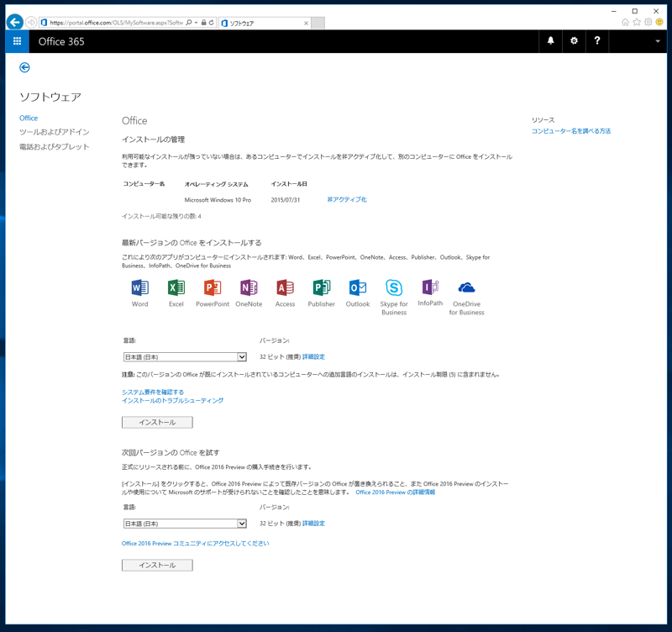
Task: Open Office 365 settings gear
Action: pyautogui.click(x=574, y=41)
